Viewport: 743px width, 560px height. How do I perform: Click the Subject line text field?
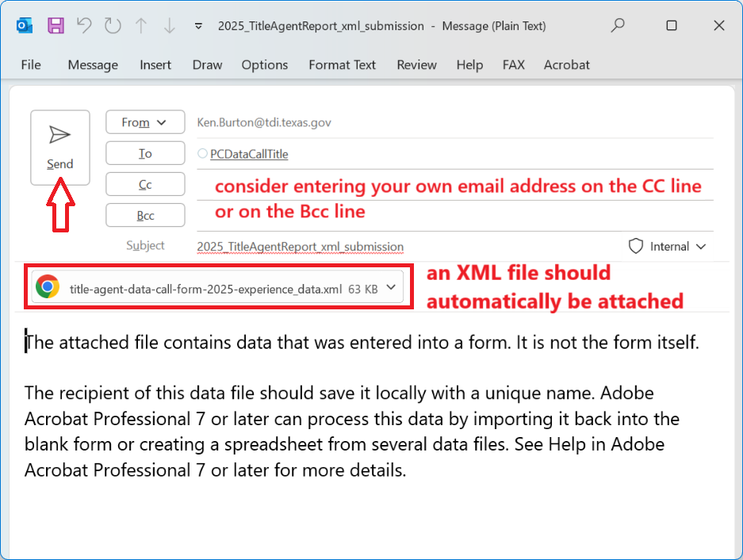point(300,246)
